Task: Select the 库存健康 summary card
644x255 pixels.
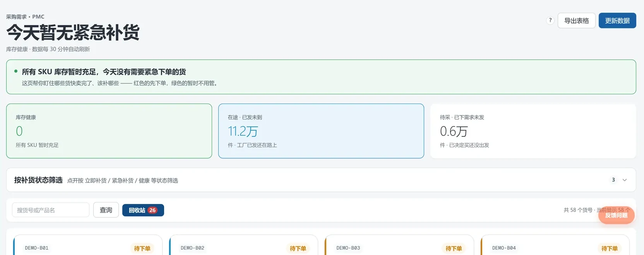Action: point(109,131)
